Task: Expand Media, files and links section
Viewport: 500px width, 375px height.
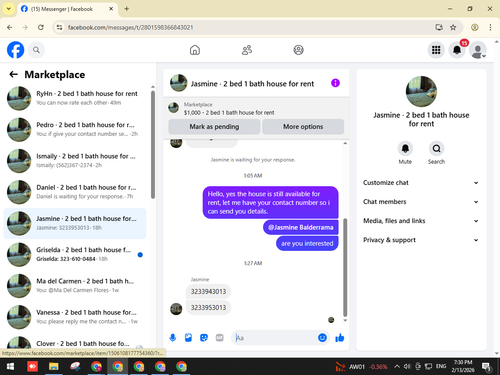Action: point(421,221)
